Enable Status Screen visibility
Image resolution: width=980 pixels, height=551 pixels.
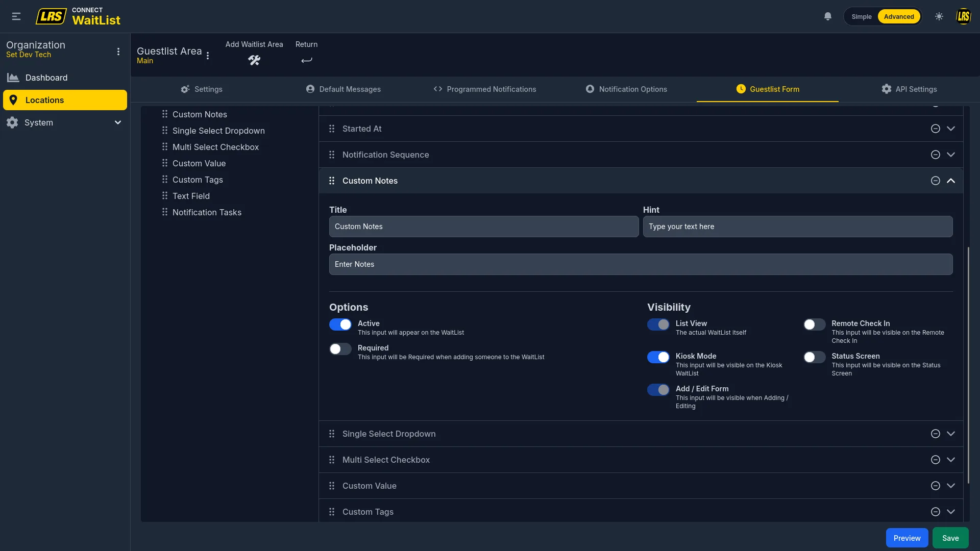click(x=814, y=357)
